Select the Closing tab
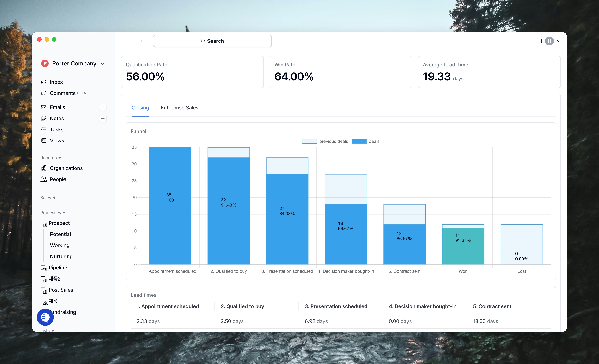599x364 pixels. [140, 108]
